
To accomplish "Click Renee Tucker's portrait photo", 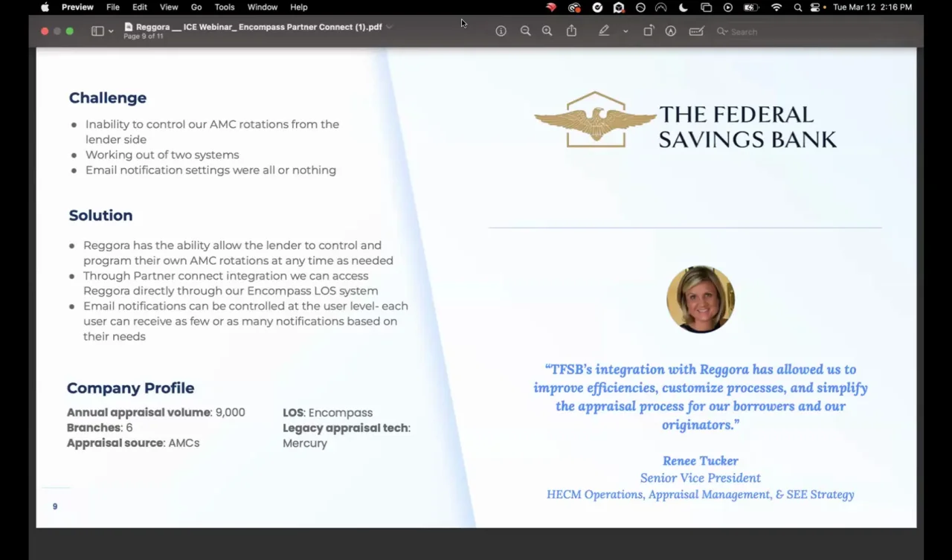I will coord(701,299).
